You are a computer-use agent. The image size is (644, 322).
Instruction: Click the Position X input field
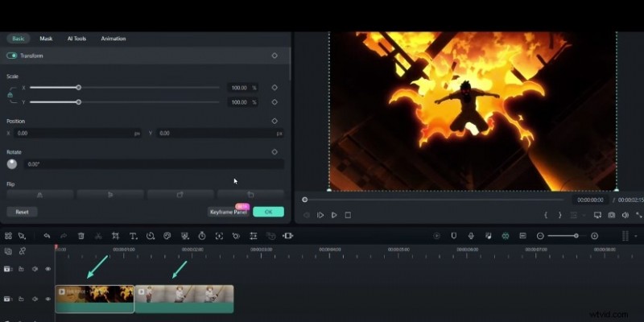78,134
